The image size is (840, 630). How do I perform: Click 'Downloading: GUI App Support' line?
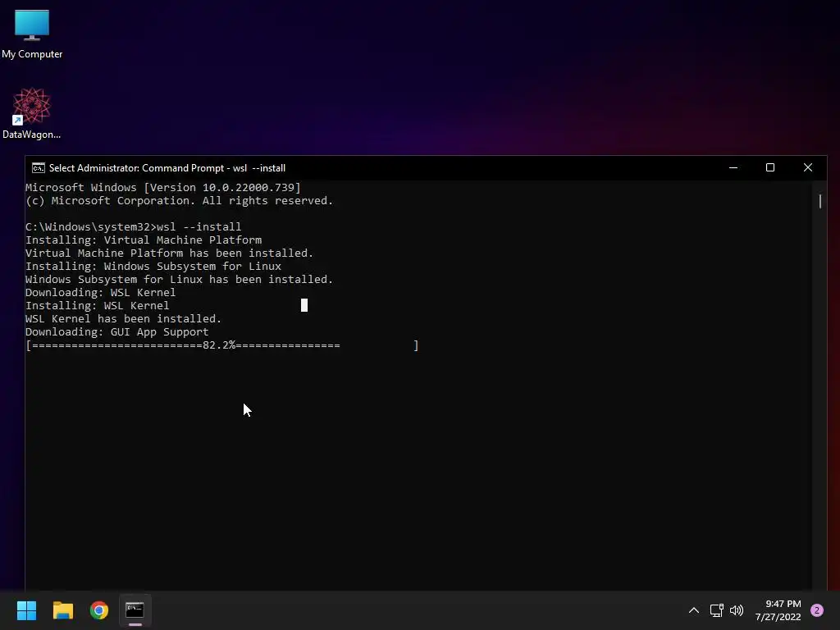(116, 332)
